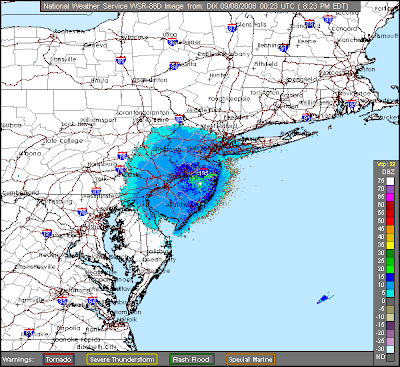This screenshot has height=367, width=400.
Task: Click the interstate shield at top near Concord
Action: click(328, 19)
